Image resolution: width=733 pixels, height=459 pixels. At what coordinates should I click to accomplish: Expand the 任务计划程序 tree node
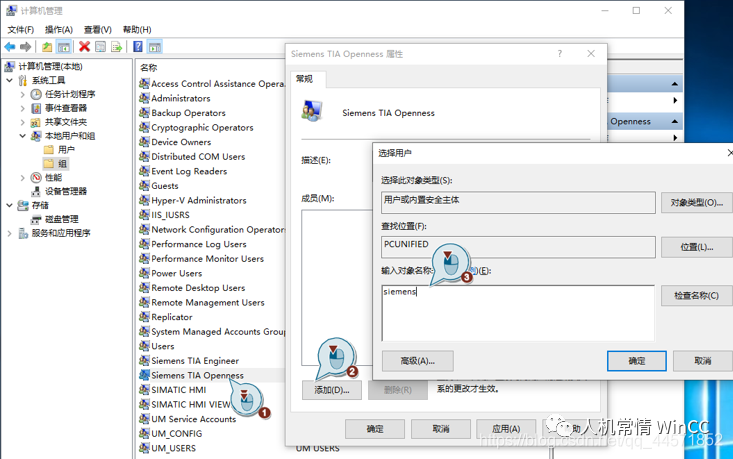coord(22,94)
